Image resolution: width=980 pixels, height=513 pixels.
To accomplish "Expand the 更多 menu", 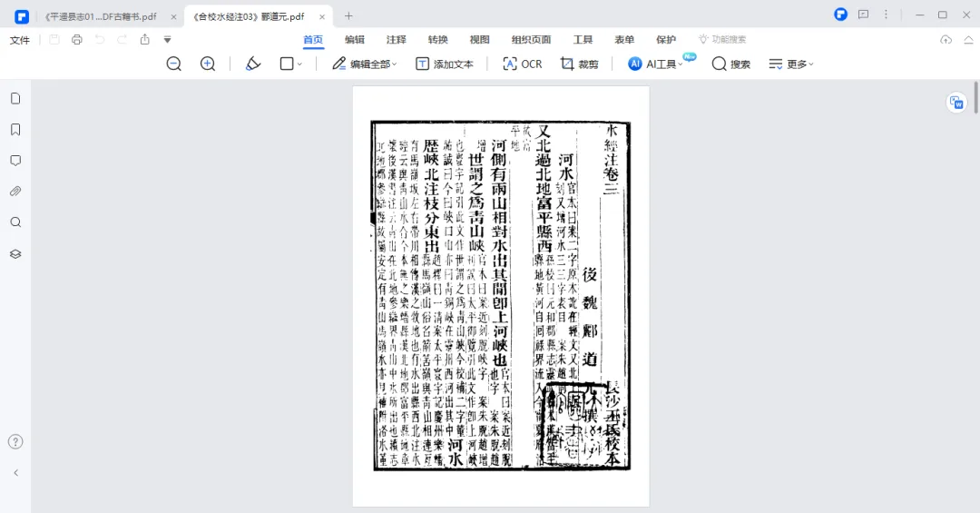I will 791,64.
